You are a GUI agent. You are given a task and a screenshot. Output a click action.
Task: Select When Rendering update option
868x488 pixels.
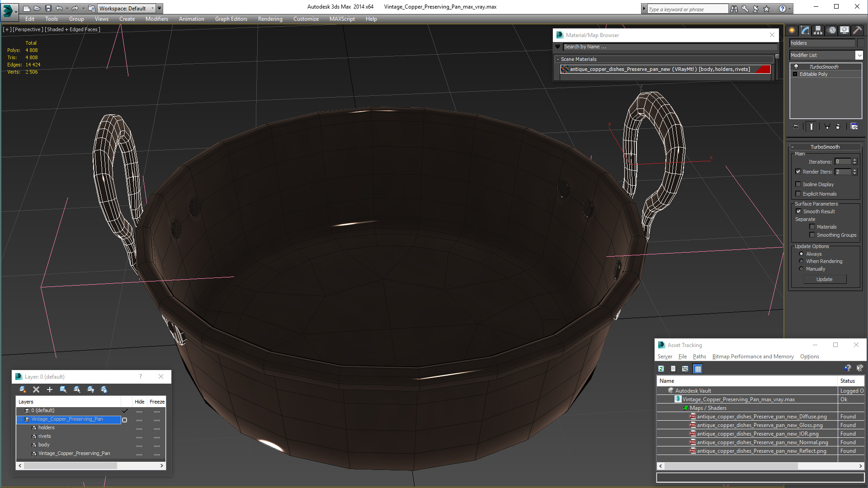801,261
